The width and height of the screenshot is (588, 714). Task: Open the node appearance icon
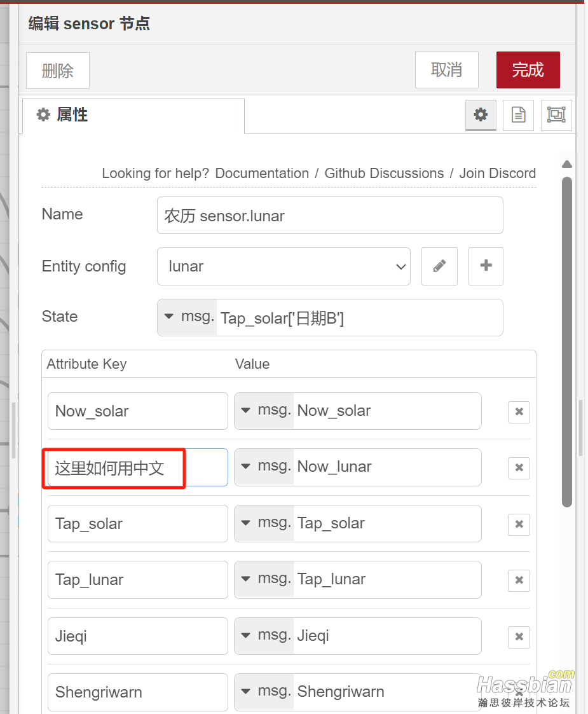556,114
